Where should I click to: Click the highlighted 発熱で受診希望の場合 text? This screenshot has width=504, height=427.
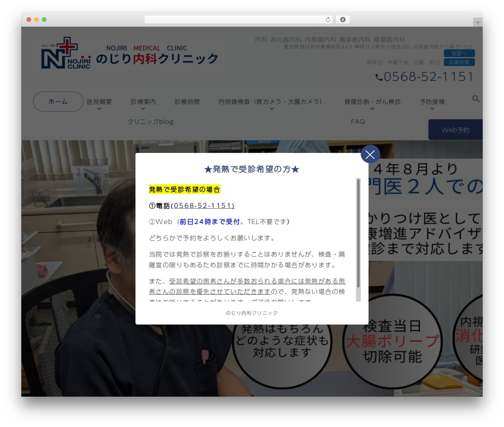tap(184, 189)
